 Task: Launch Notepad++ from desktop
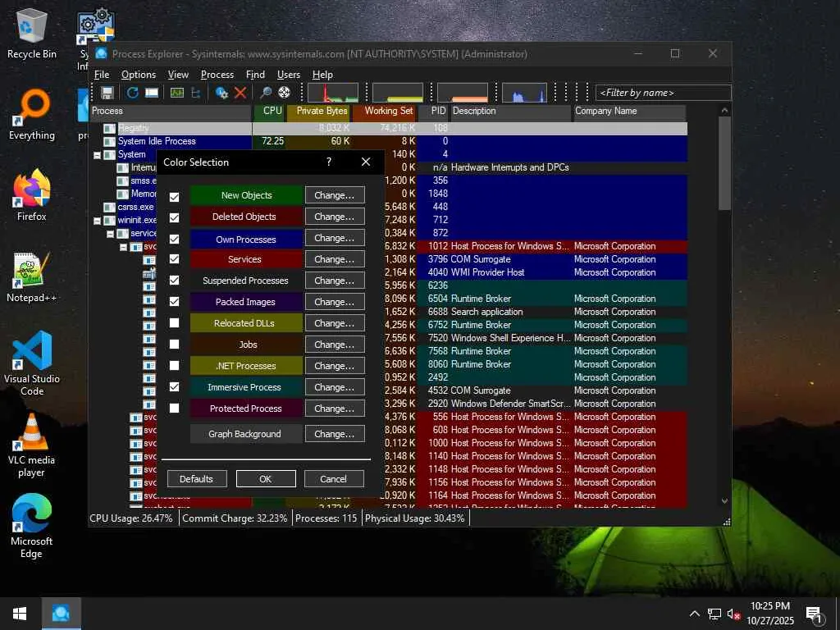[x=32, y=277]
